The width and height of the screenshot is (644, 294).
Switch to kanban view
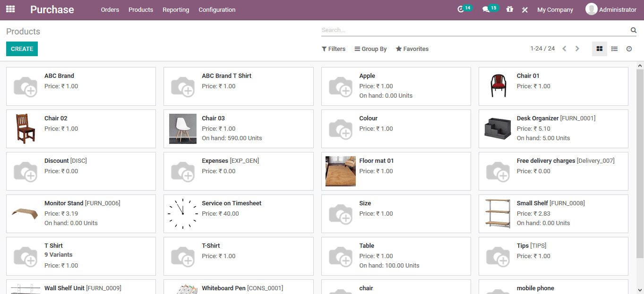(x=599, y=49)
